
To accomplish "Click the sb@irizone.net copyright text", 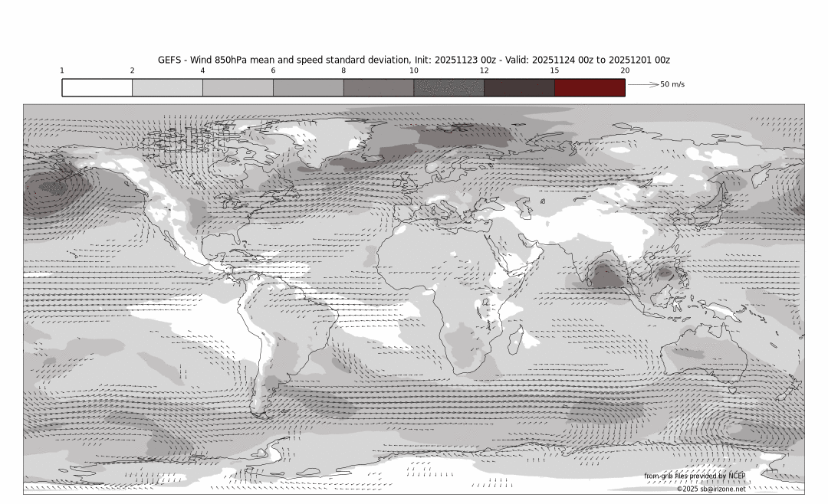I will [710, 489].
